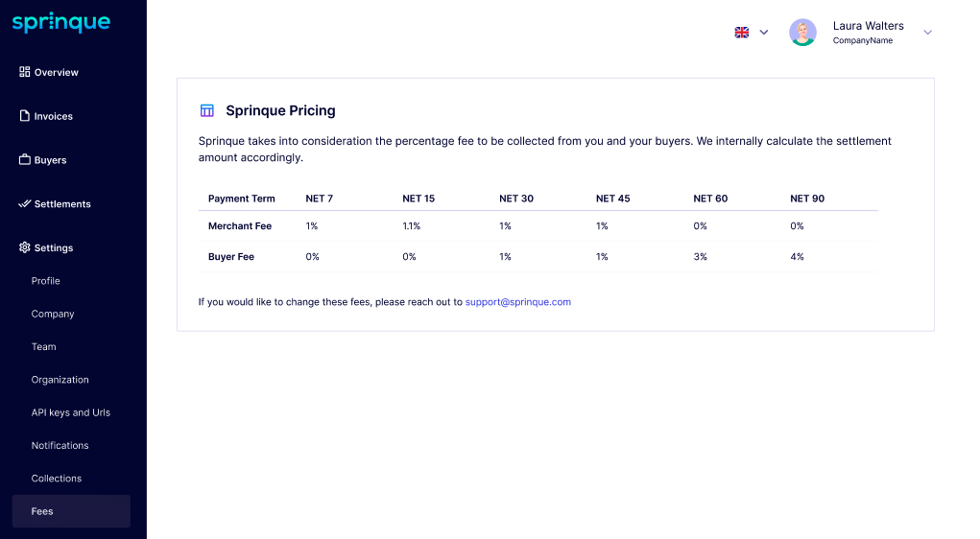Click the support@sprinque.com email link

pos(518,302)
